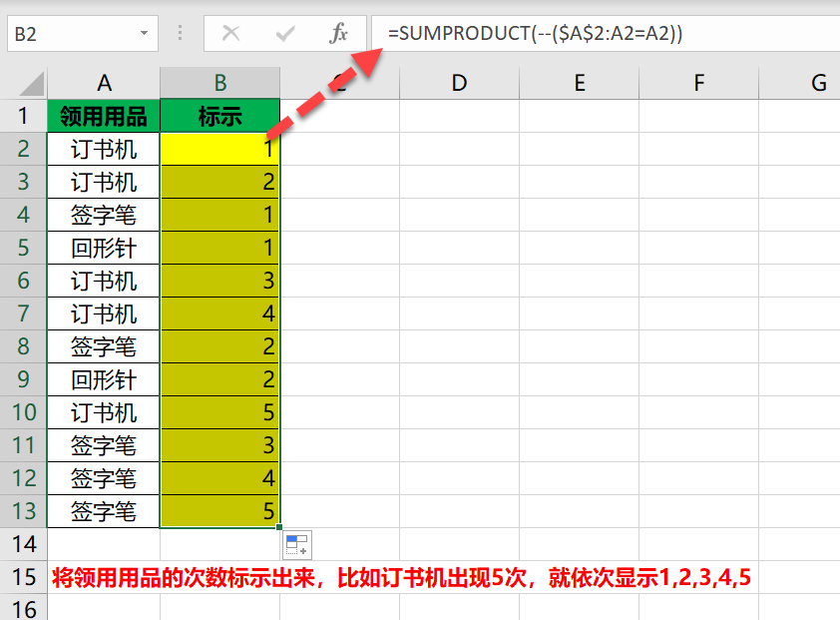
Task: Select column G header
Action: coord(799,83)
